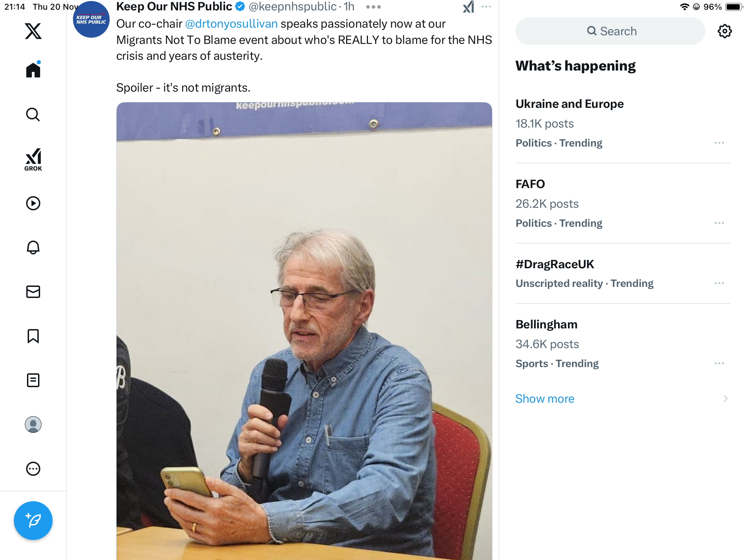Open Profile avatar icon

coord(33,424)
